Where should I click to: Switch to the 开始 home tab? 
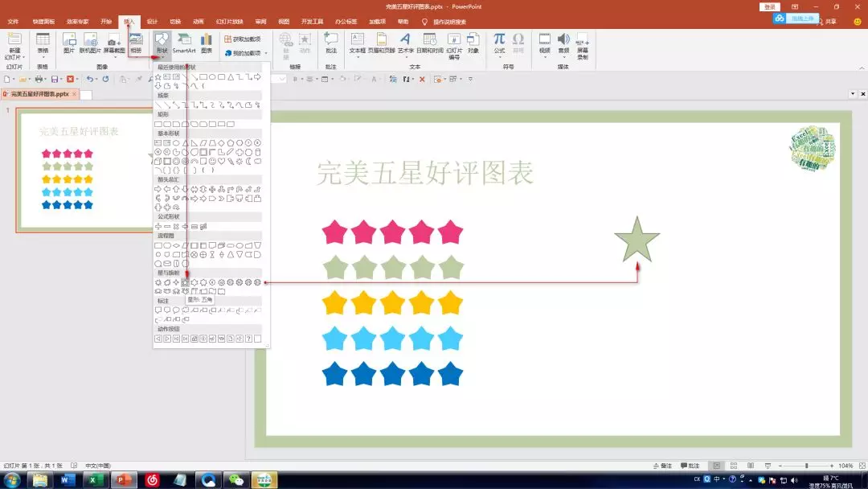pos(107,22)
